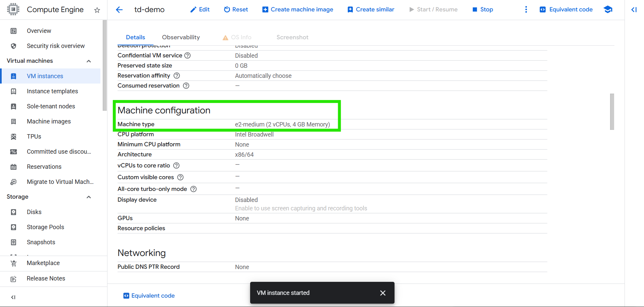Dismiss the VM instance started notification
Screen dimensions: 644x307
[x=382, y=293]
